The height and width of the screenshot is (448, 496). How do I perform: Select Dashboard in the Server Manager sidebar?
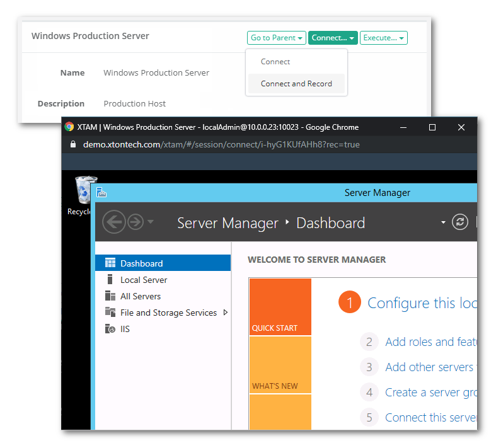point(141,263)
